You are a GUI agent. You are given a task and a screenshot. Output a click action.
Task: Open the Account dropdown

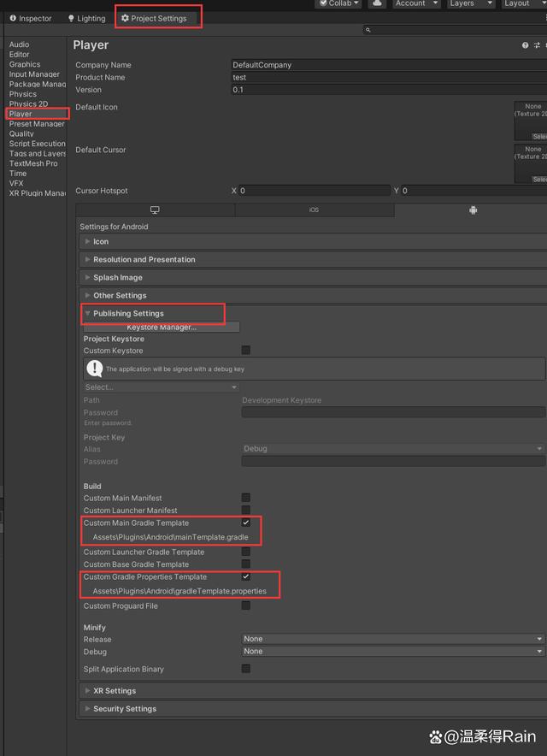(416, 3)
